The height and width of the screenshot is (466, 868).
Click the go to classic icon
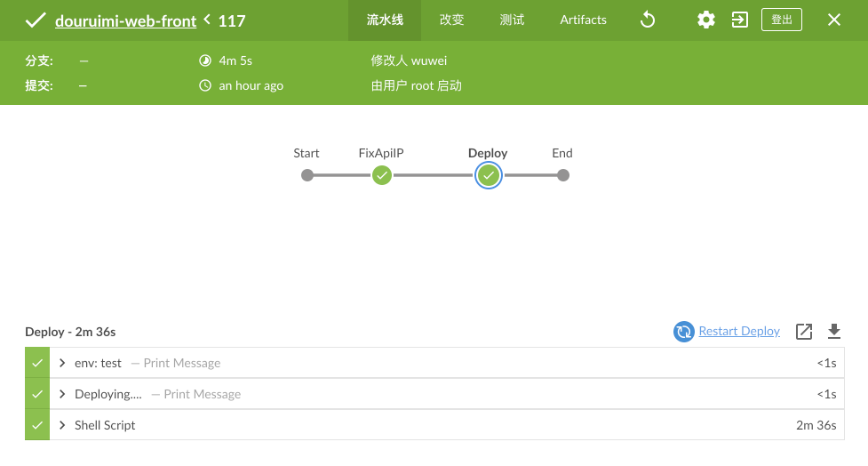click(x=739, y=20)
